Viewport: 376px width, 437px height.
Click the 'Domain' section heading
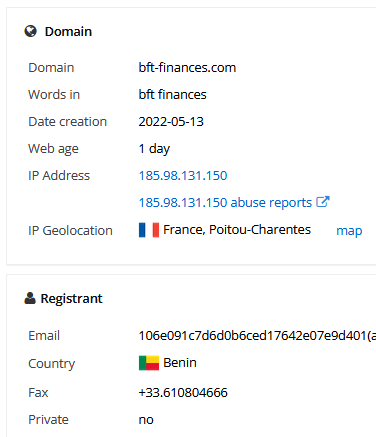pos(68,32)
